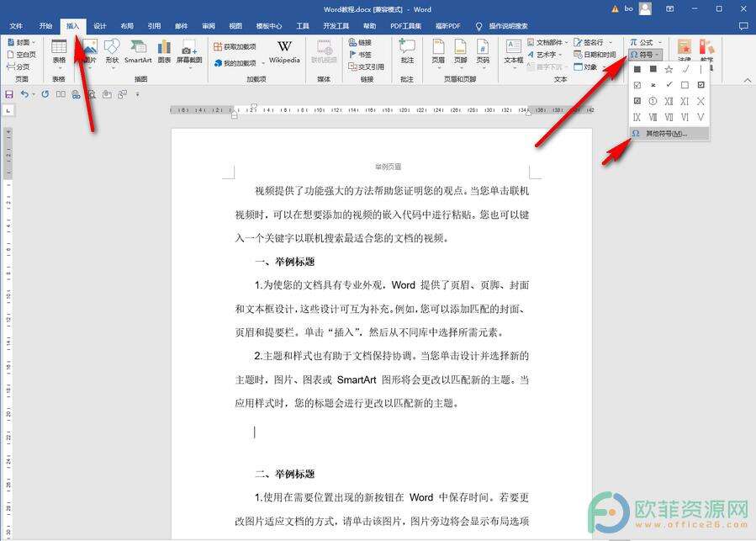Insert the circled number one symbol
This screenshot has height=541, width=756.
[653, 101]
